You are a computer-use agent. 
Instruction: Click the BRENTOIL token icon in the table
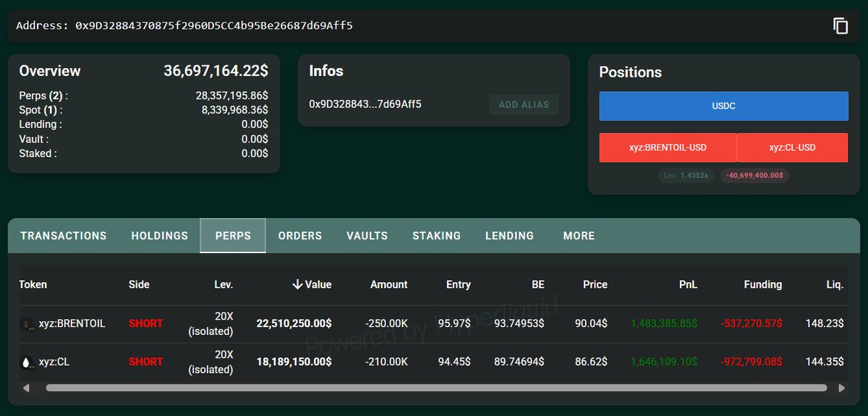[x=27, y=324]
